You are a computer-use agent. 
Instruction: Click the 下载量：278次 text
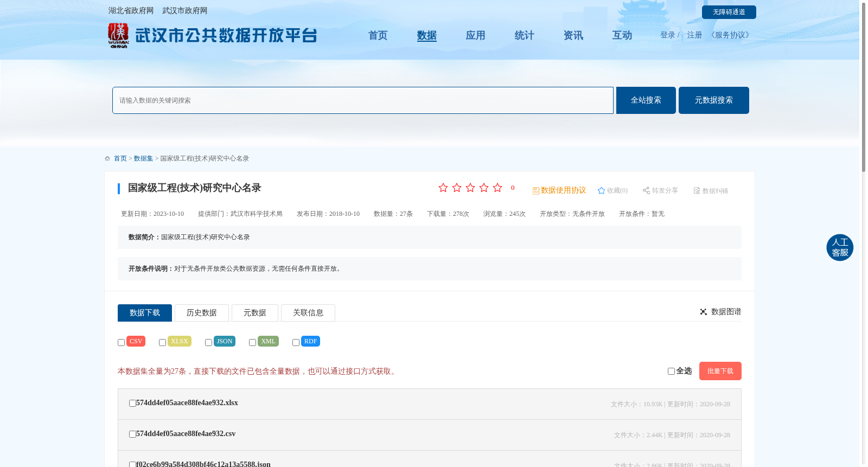coord(448,214)
